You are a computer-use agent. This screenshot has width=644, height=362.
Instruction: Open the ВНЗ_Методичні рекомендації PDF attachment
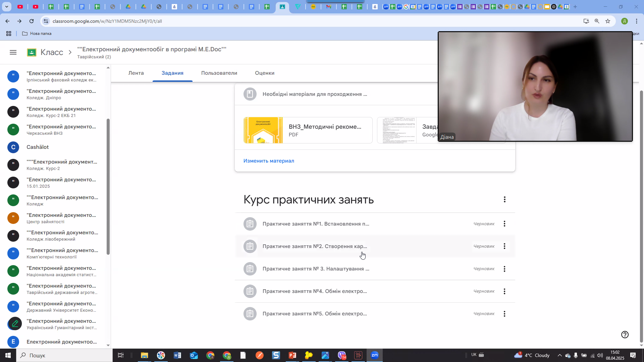[x=308, y=130]
